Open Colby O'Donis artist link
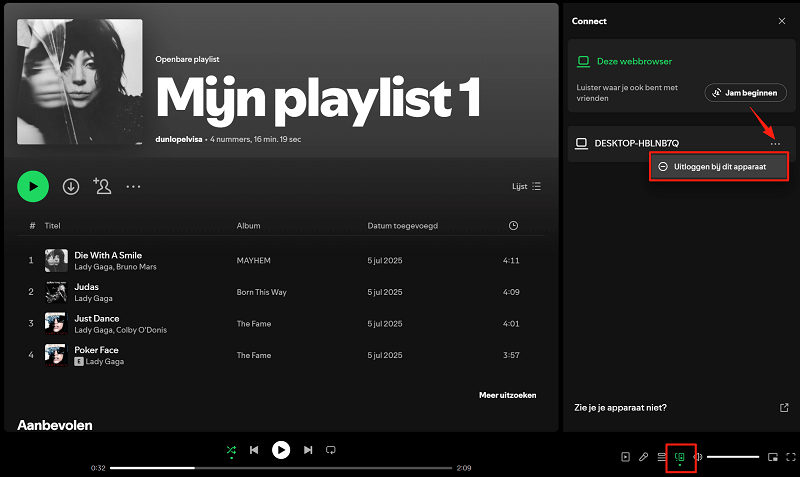This screenshot has width=800, height=477. click(141, 330)
